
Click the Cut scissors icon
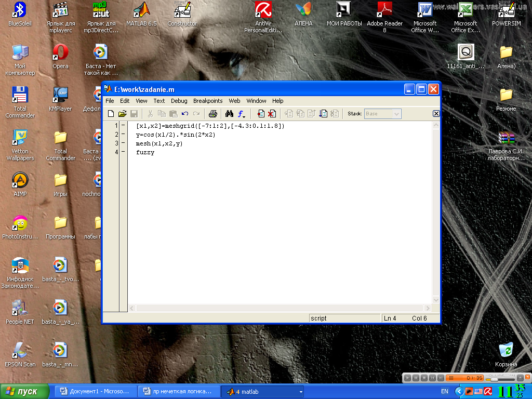pyautogui.click(x=150, y=114)
